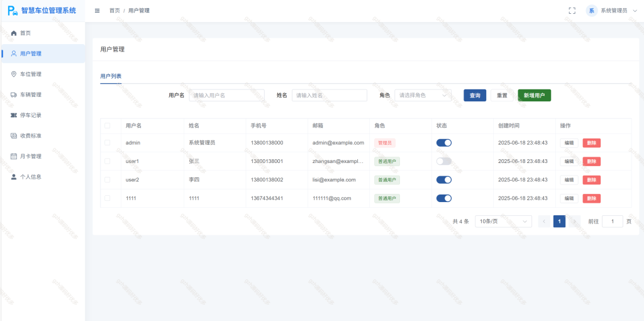This screenshot has height=321, width=644.
Task: Delete the admin user row
Action: (591, 143)
